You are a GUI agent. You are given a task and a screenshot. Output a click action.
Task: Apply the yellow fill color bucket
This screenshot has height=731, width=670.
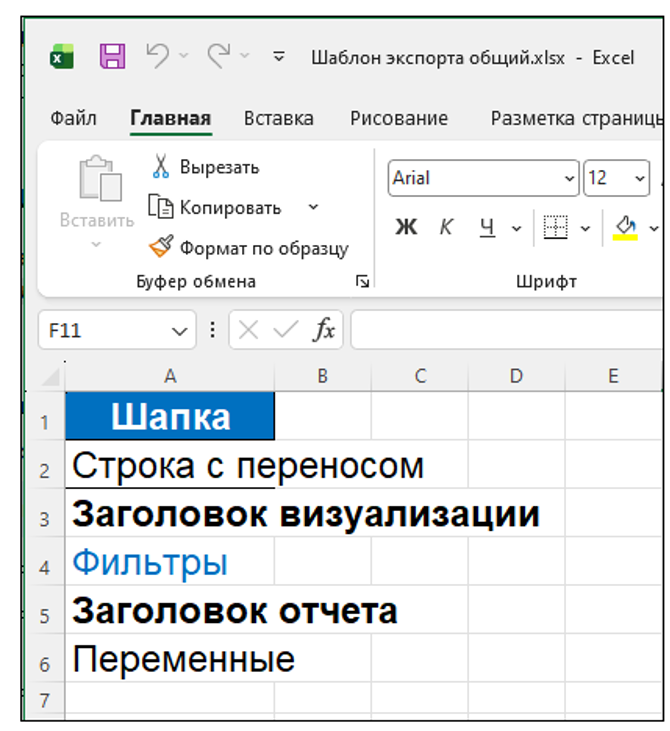625,228
